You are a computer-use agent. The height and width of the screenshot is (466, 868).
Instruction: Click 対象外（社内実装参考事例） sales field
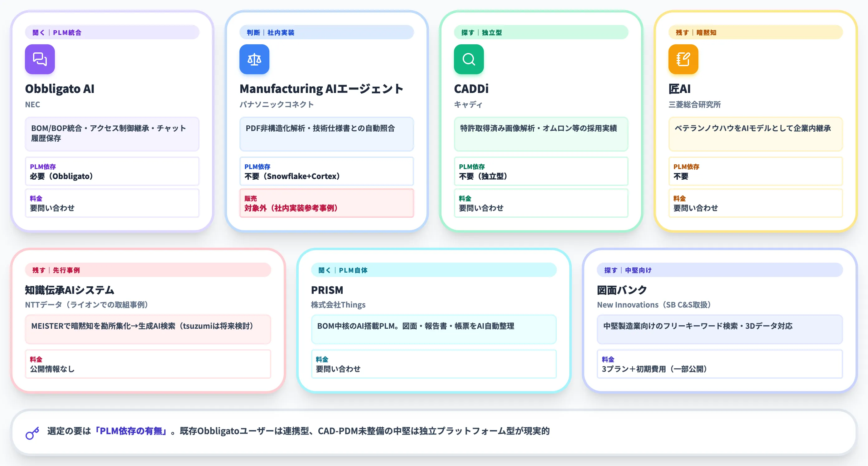(x=326, y=203)
